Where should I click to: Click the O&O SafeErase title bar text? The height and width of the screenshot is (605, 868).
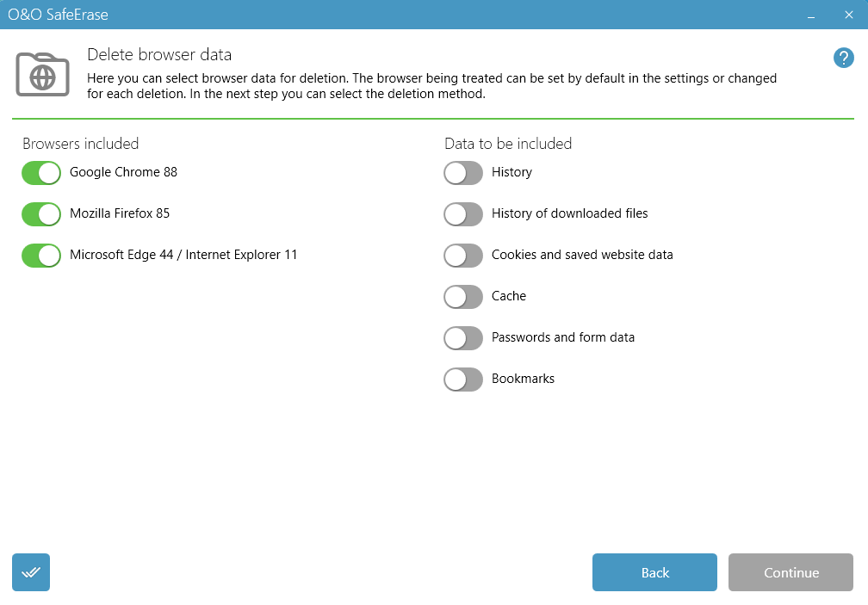click(x=58, y=15)
